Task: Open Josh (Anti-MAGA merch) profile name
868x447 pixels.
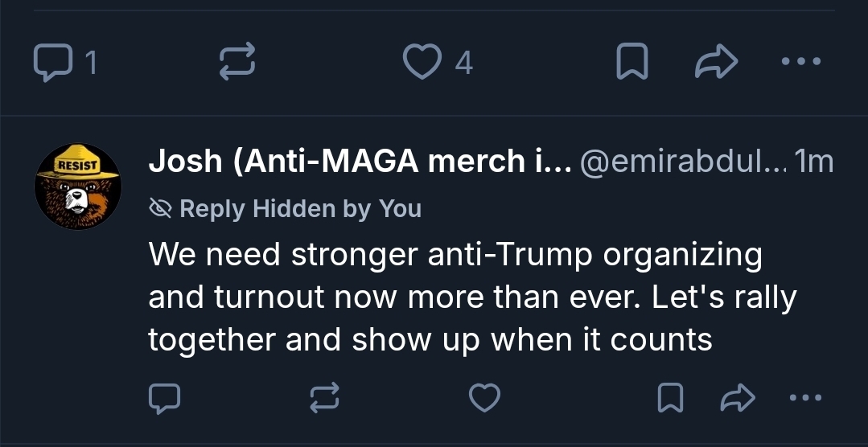Action: coord(359,163)
